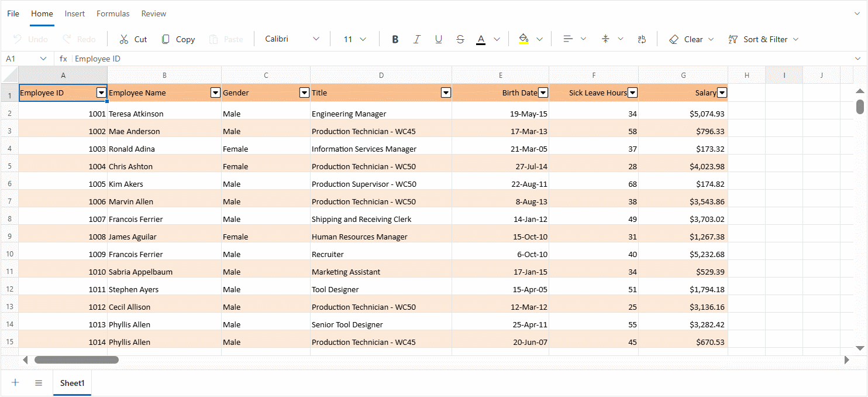This screenshot has width=868, height=397.
Task: Switch to the Review tab
Action: pyautogui.click(x=154, y=13)
